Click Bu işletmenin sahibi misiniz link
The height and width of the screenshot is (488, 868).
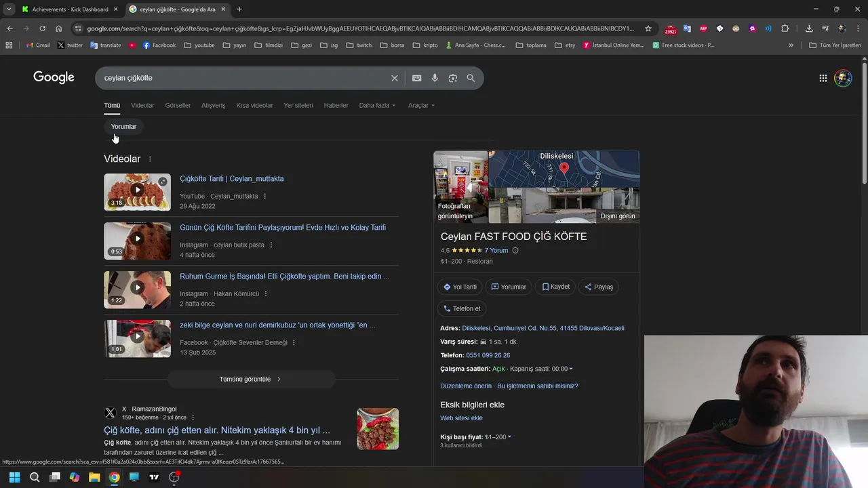click(538, 386)
